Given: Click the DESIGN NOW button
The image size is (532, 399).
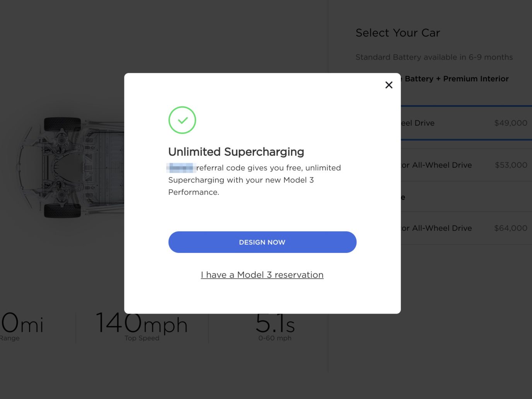Looking at the screenshot, I should (262, 242).
